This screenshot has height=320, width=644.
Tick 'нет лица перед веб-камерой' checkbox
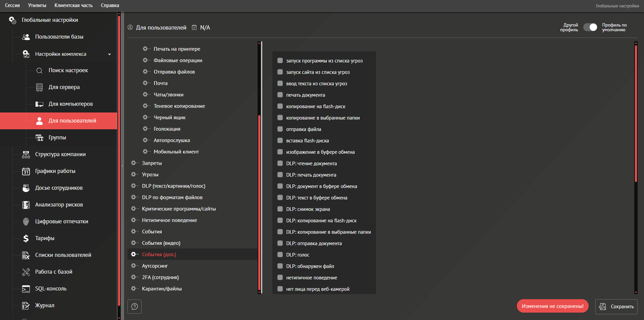point(280,289)
